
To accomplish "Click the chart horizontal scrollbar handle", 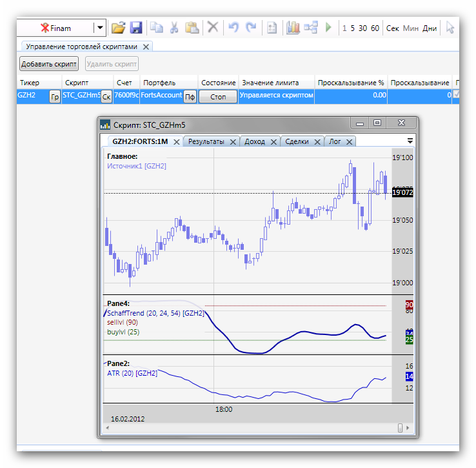I will 400,427.
